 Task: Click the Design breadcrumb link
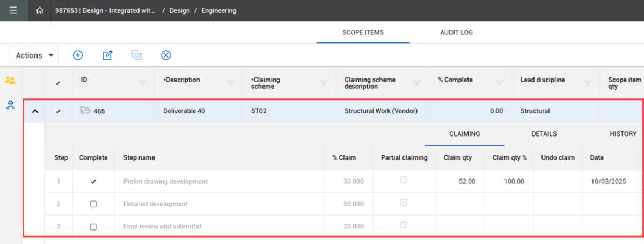pos(179,11)
